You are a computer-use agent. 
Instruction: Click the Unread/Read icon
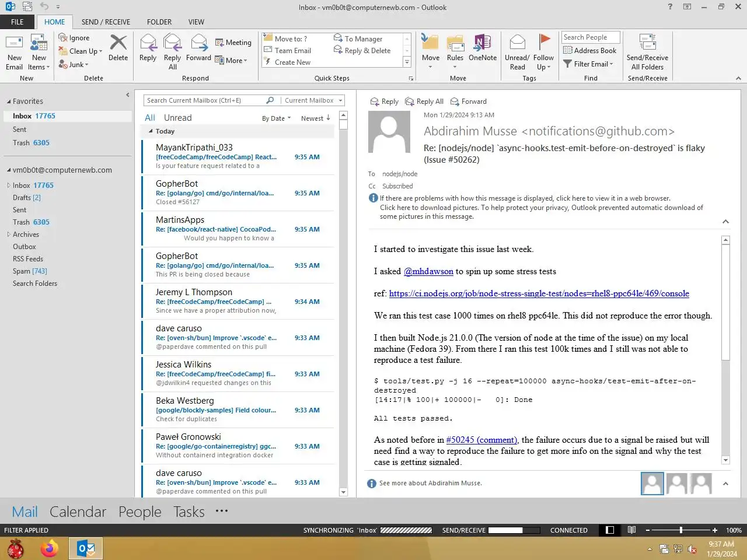(x=517, y=52)
